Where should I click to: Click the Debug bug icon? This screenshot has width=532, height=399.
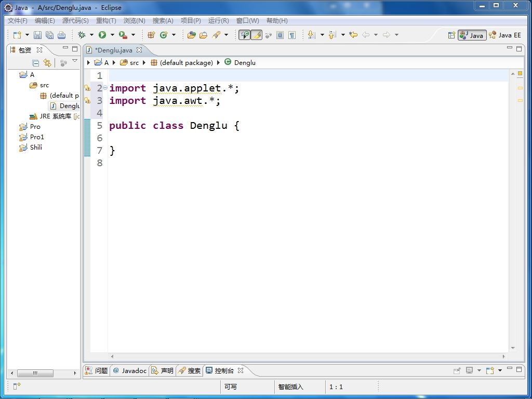pos(82,35)
